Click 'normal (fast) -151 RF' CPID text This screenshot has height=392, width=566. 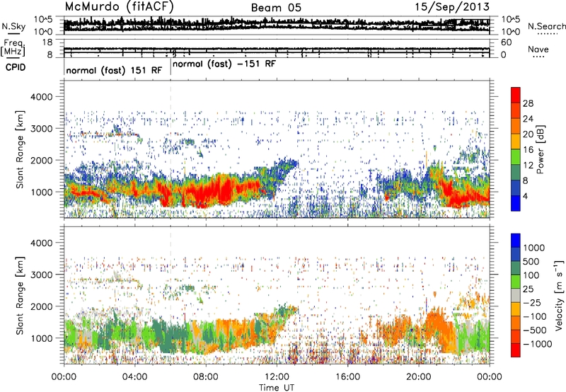[x=224, y=64]
